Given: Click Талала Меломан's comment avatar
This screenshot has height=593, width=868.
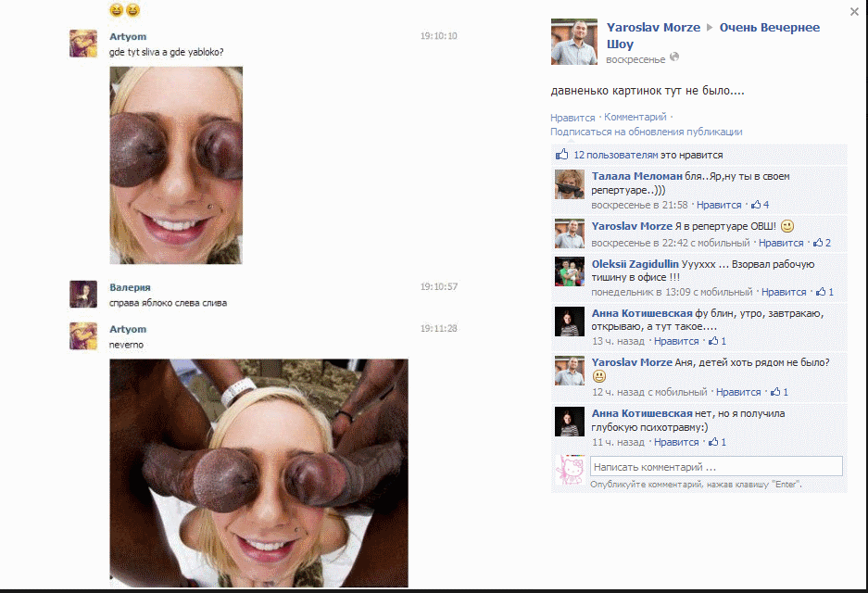Looking at the screenshot, I should tap(569, 183).
